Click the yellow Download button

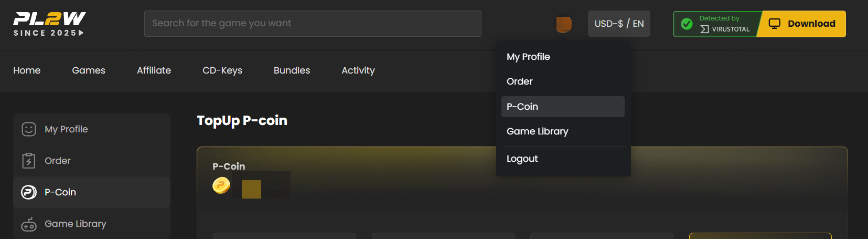coord(802,24)
